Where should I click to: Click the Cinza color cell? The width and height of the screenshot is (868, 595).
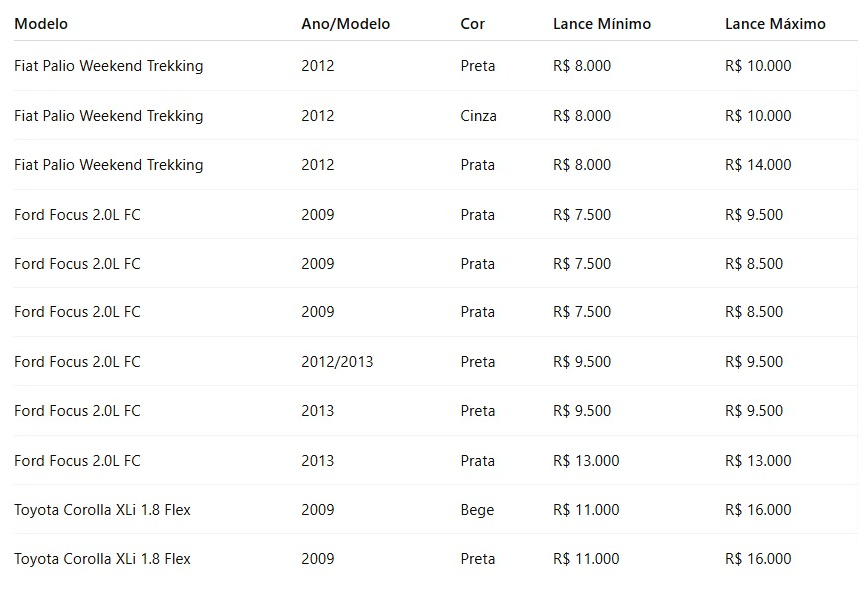tap(478, 115)
